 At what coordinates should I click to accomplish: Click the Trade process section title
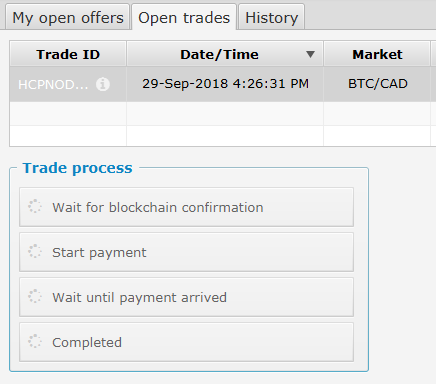pyautogui.click(x=77, y=168)
